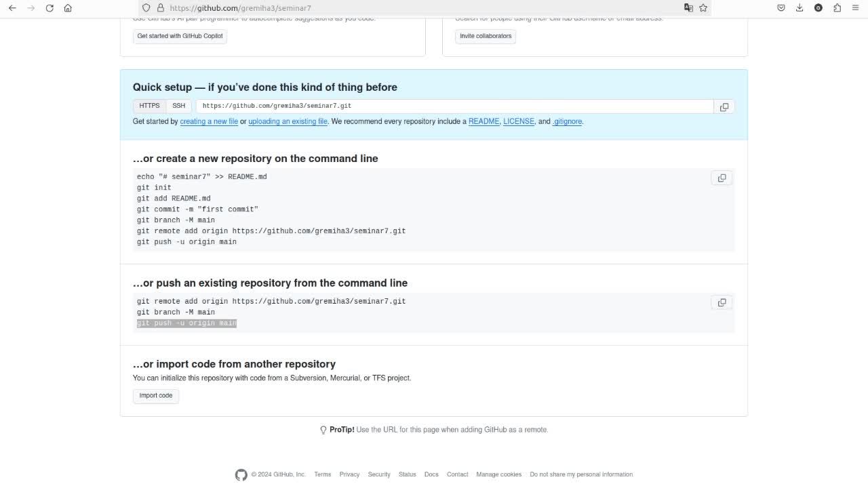Viewport: 868px width, 488px height.
Task: Click the repository URL text field
Action: click(x=454, y=106)
